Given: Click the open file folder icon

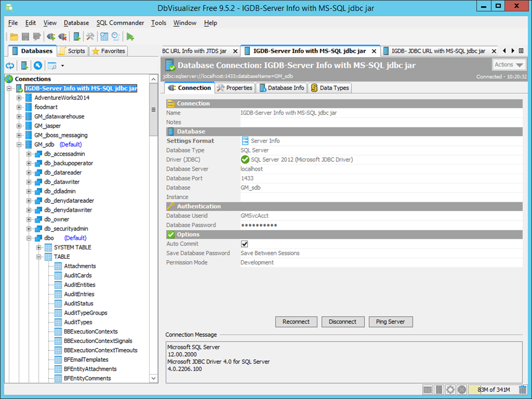Looking at the screenshot, I should (x=14, y=37).
